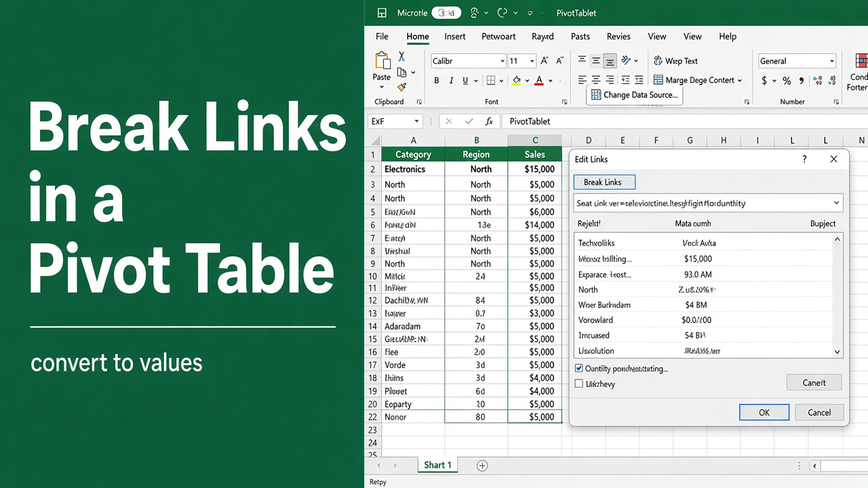Click the formula bar showing PivotTablet
The width and height of the screenshot is (868, 488).
684,121
